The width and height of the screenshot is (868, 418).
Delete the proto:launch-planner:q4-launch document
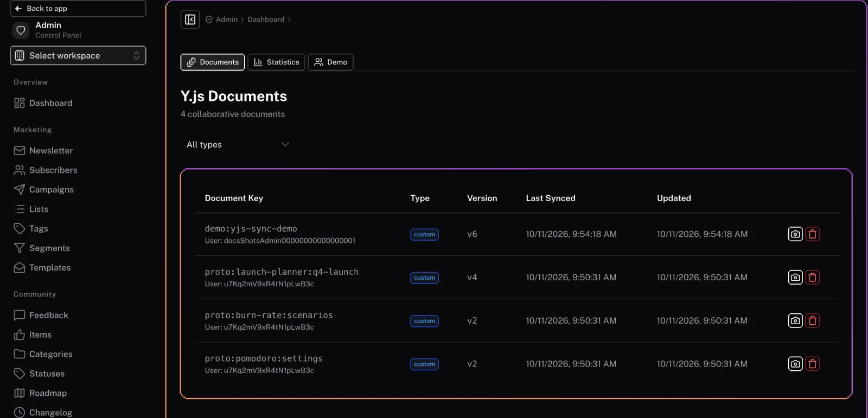[812, 278]
